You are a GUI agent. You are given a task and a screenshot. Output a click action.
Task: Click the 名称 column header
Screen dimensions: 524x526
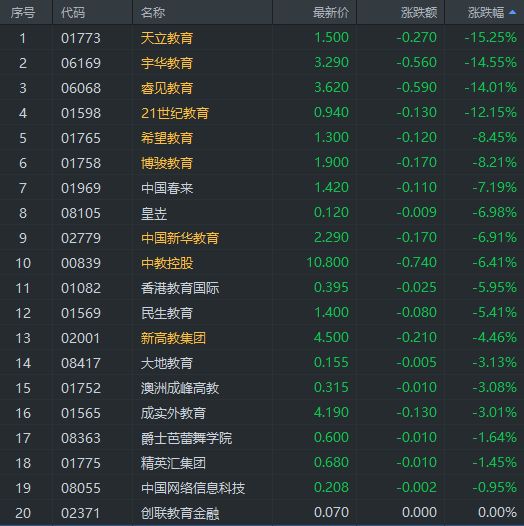tap(153, 13)
